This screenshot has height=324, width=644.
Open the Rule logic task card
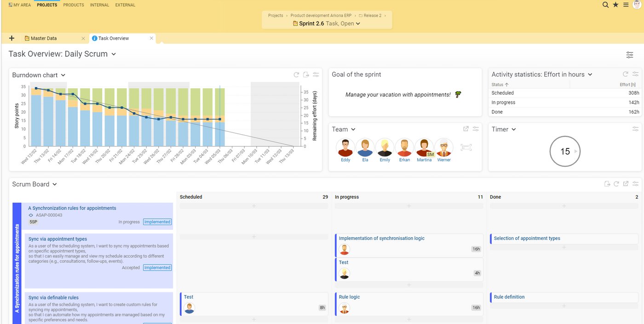pyautogui.click(x=409, y=303)
